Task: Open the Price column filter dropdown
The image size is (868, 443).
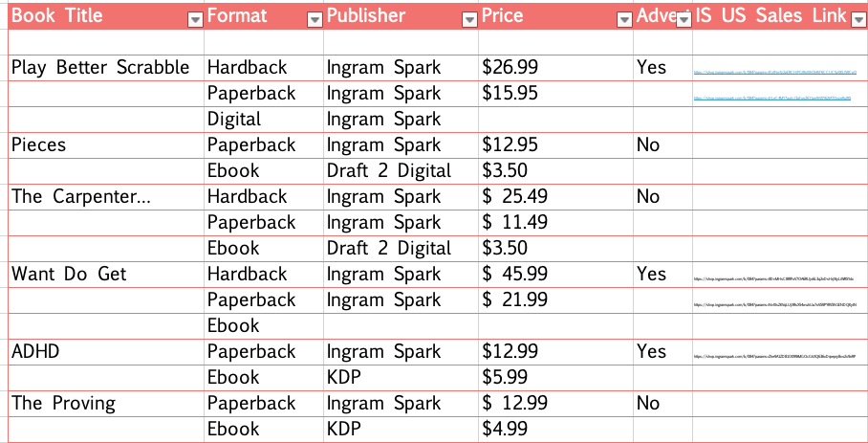Action: (624, 20)
